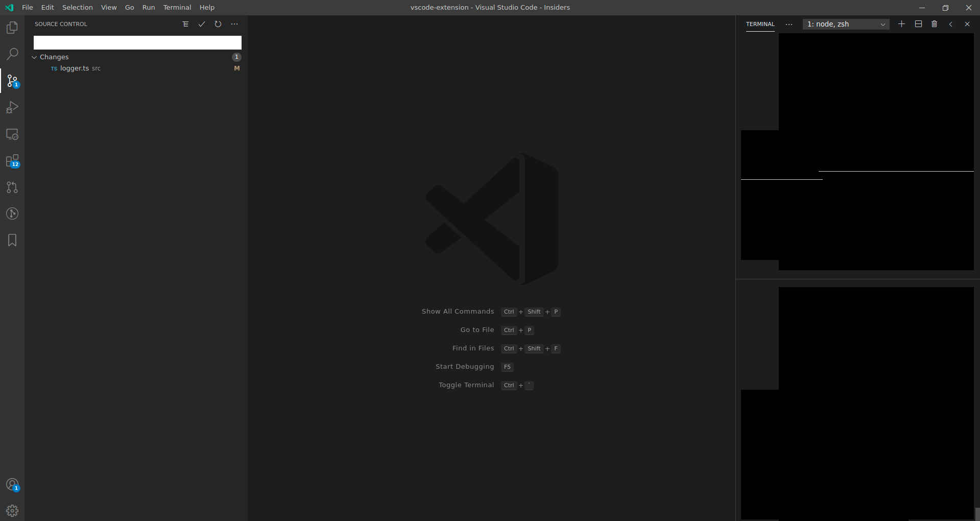Click the Go to File hint
This screenshot has width=980, height=521.
pos(477,330)
